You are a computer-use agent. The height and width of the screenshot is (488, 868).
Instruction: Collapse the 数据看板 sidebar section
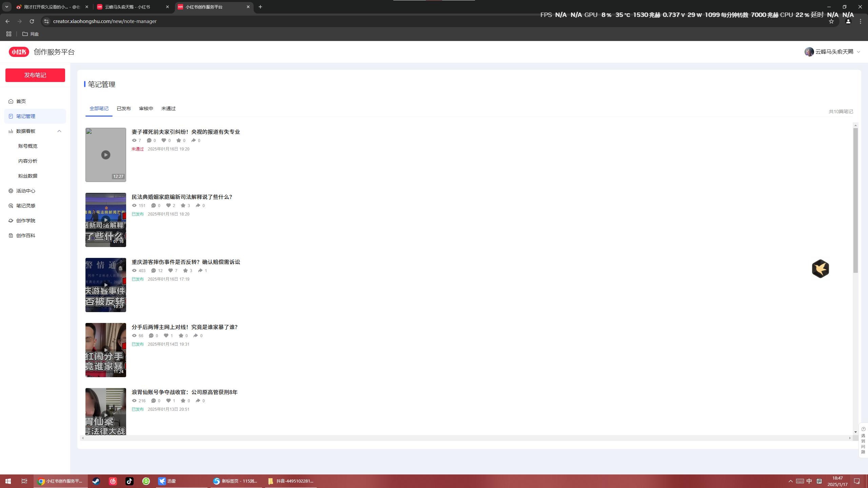click(59, 131)
